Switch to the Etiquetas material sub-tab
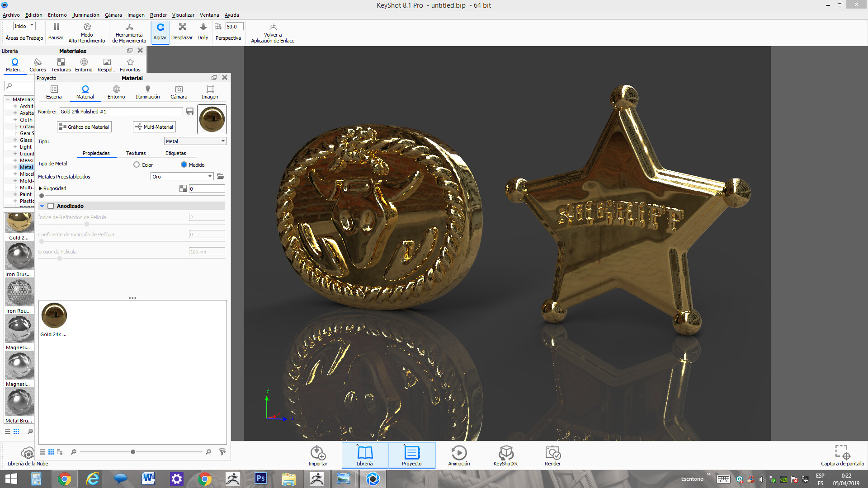Viewport: 868px width, 488px height. [x=176, y=153]
